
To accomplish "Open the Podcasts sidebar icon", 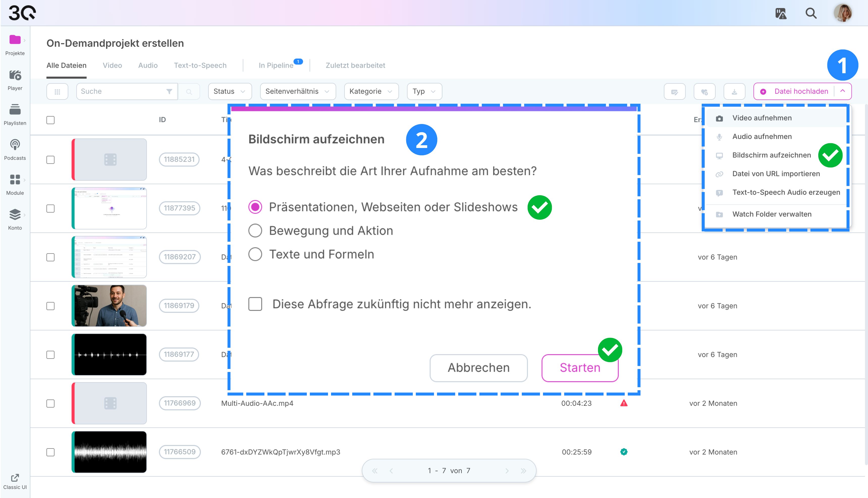I will (15, 145).
